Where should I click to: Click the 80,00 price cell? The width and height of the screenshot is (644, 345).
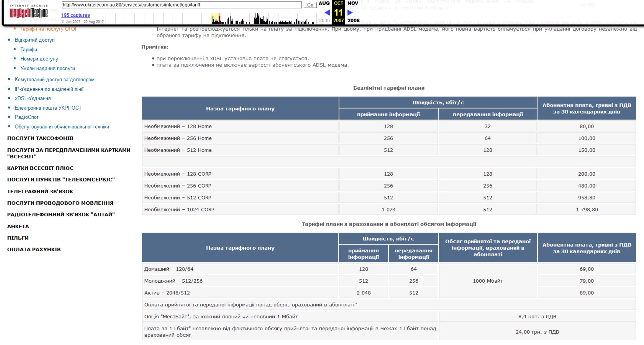point(587,126)
